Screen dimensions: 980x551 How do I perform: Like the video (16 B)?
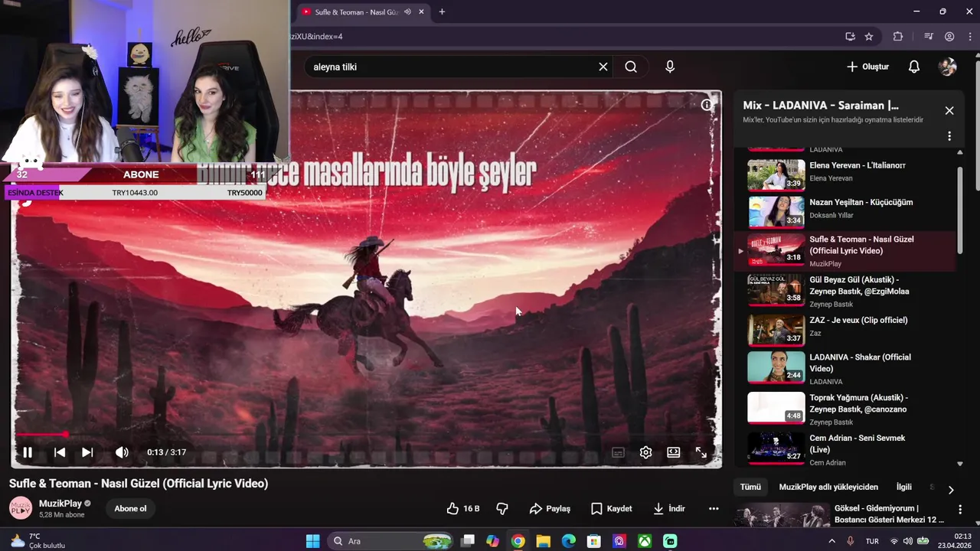463,509
